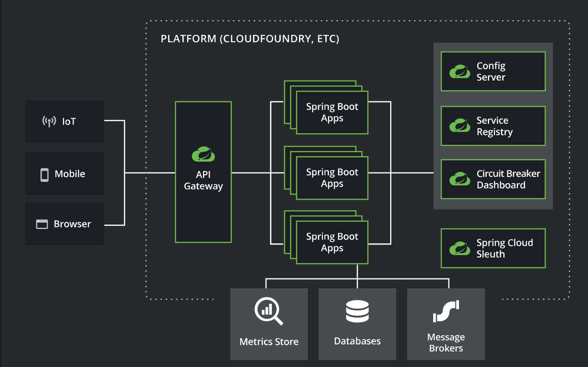The height and width of the screenshot is (367, 588).
Task: Click the Metrics Store magnifier chart icon
Action: point(269,311)
